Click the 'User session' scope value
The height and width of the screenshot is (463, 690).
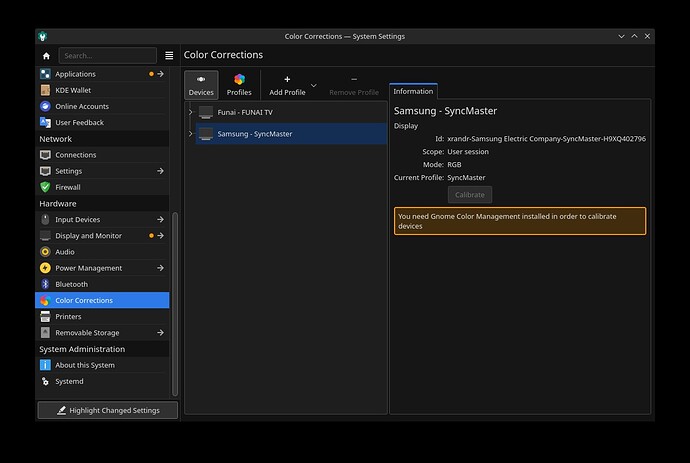pos(468,151)
